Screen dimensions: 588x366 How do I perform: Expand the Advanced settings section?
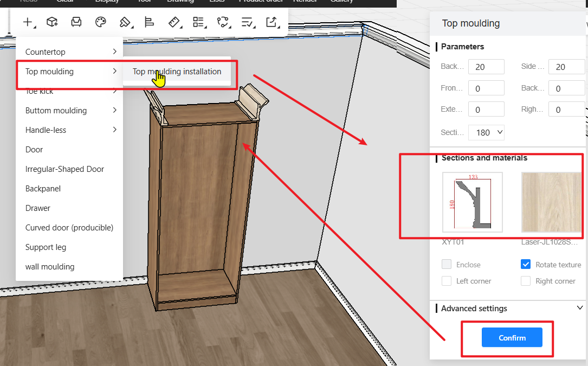tap(580, 308)
